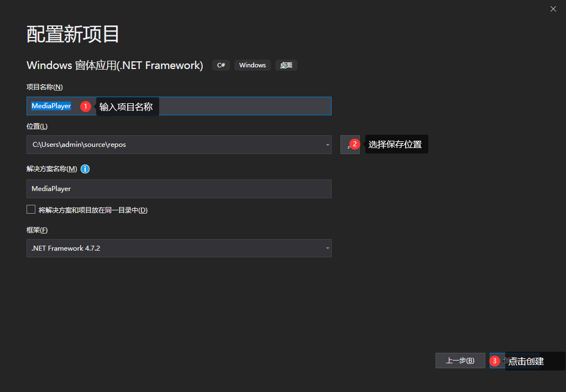
Task: Click the C:\Users\admin\source\repos location combo box
Action: coord(171,145)
